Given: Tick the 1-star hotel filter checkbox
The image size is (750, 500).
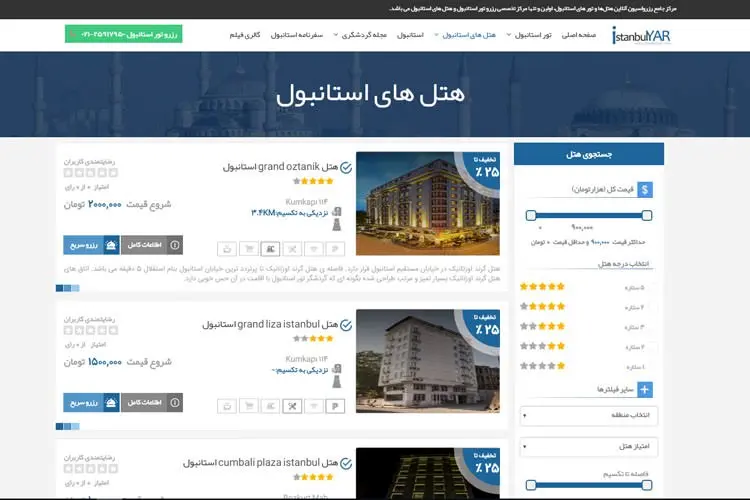Looking at the screenshot, I should [x=652, y=367].
